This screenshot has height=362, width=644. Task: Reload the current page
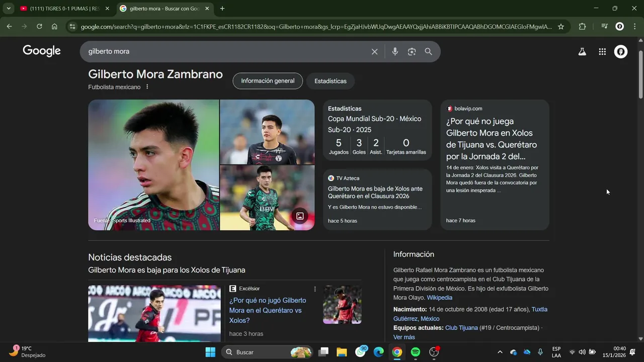pyautogui.click(x=39, y=27)
